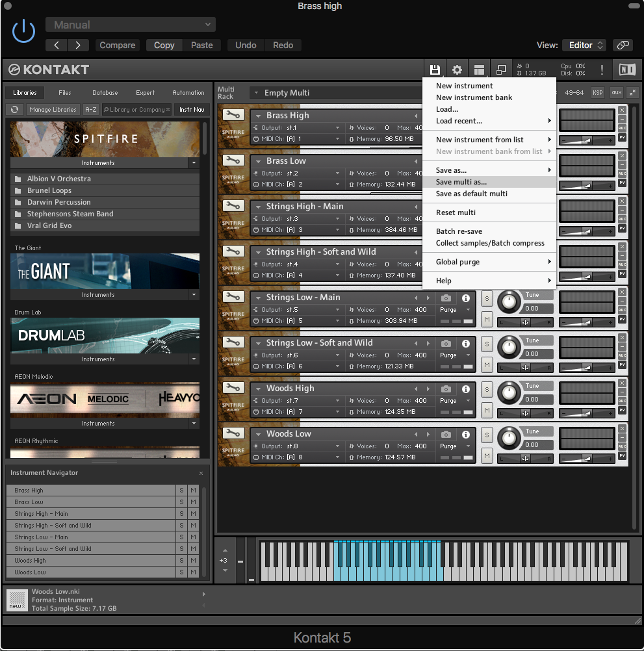Show the aux sends button
The image size is (644, 651).
(617, 93)
